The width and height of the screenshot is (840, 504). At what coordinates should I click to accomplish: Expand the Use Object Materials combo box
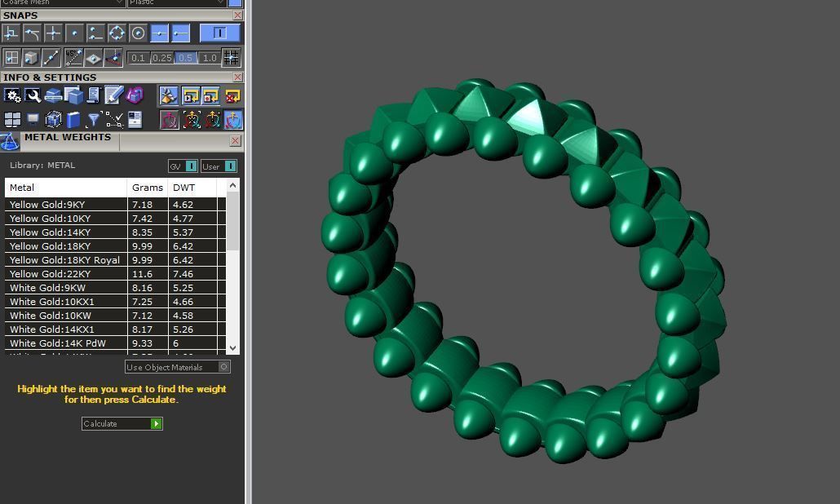[x=224, y=367]
